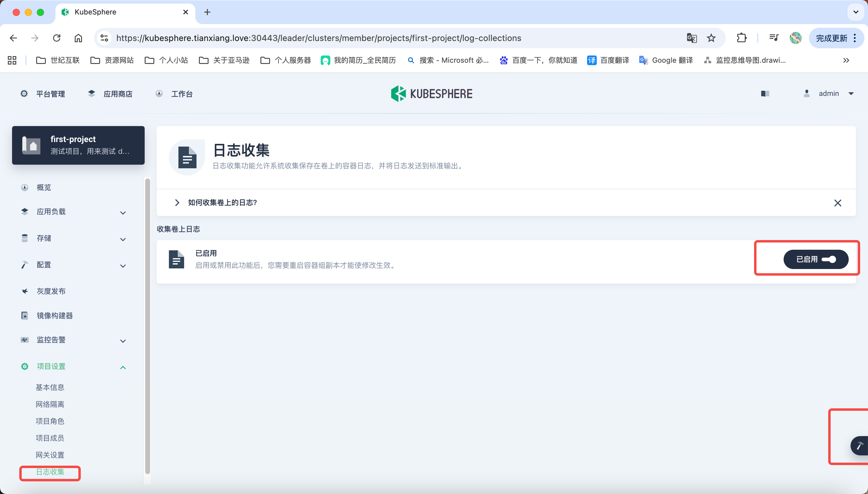868x494 pixels.
Task: Open the media control playlist icon
Action: tap(774, 38)
